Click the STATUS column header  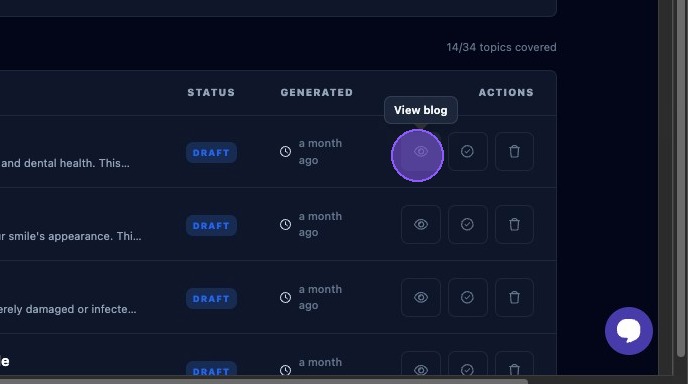pos(211,93)
